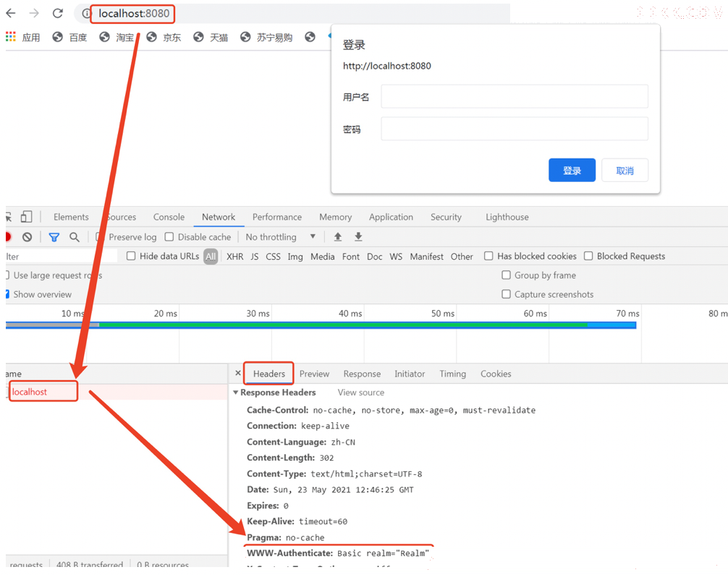
Task: Collapse the Response Headers section
Action: 236,393
